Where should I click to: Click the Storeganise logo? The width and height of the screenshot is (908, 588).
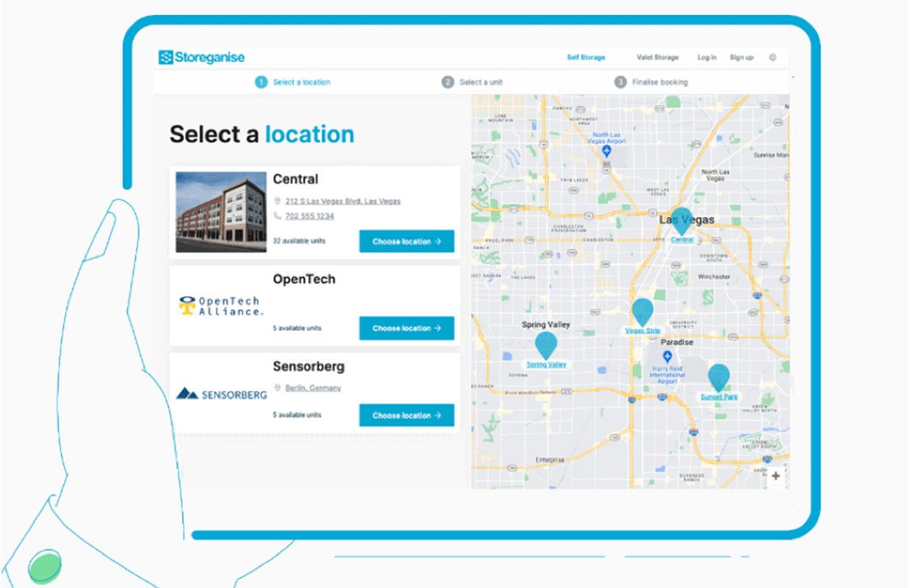click(x=201, y=57)
